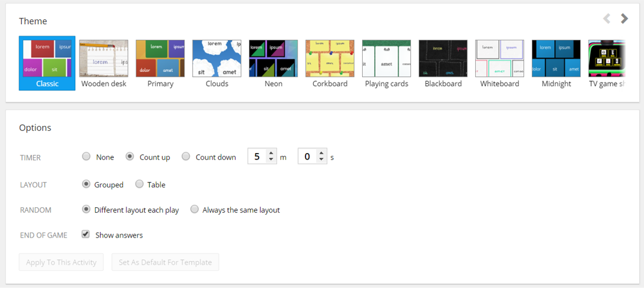Screen dimensions: 644x288
Task: Decrease the minutes value with down arrow
Action: point(271,160)
